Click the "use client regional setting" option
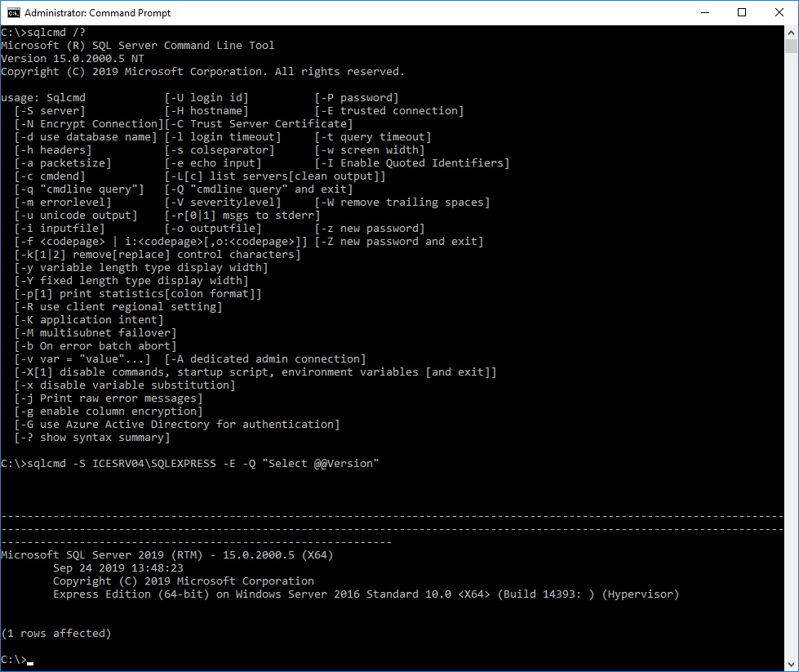The width and height of the screenshot is (799, 672). pos(118,307)
